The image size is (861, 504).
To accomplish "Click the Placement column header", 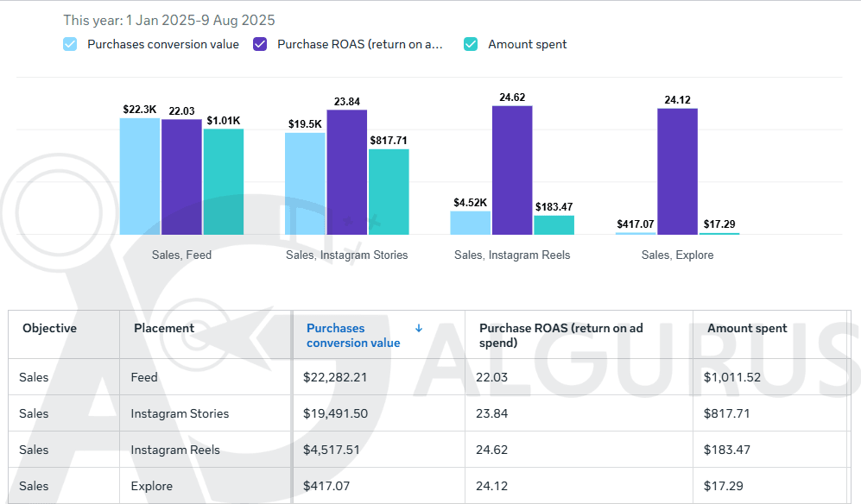I will (164, 328).
